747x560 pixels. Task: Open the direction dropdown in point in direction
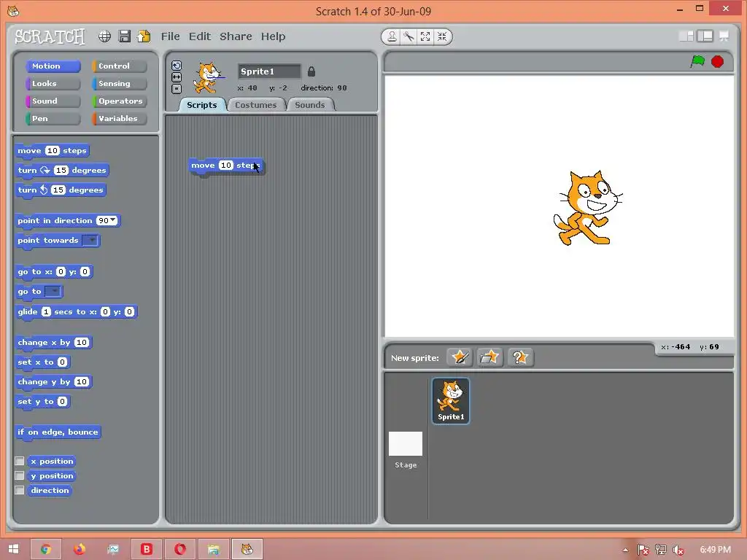(x=113, y=220)
